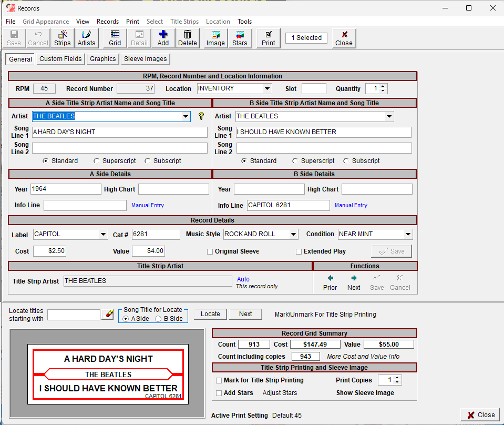Click the Print menu
Viewport: 504px width, 425px height.
tap(133, 22)
